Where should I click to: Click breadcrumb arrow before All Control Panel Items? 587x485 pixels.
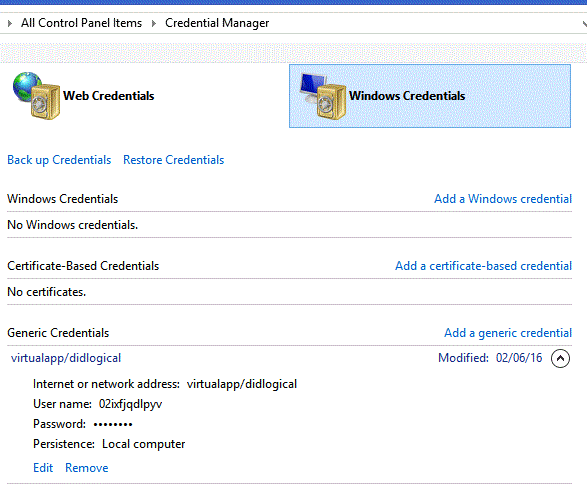(x=10, y=23)
